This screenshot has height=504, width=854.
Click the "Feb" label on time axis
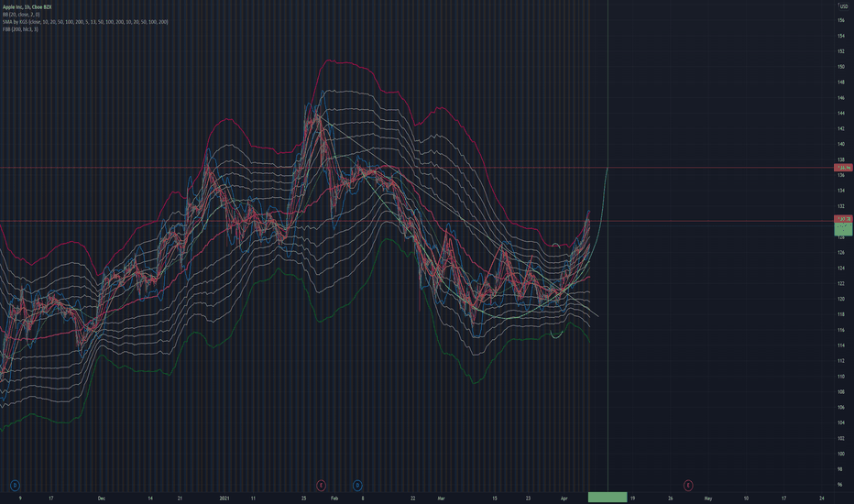334,498
